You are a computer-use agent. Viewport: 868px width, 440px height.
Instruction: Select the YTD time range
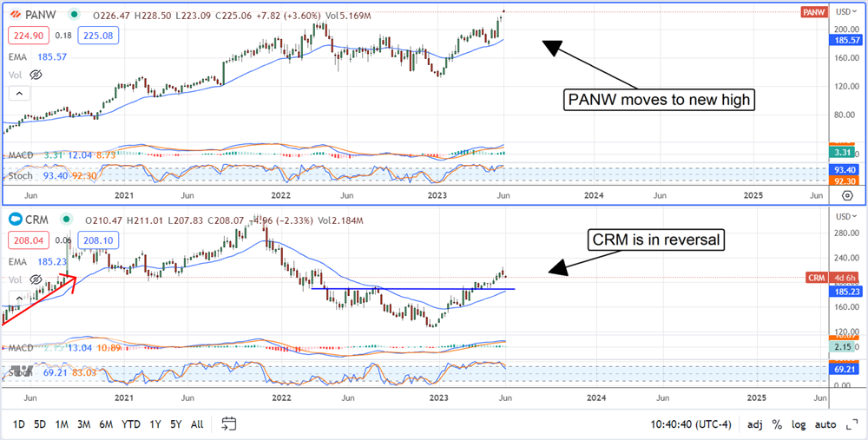(x=131, y=424)
